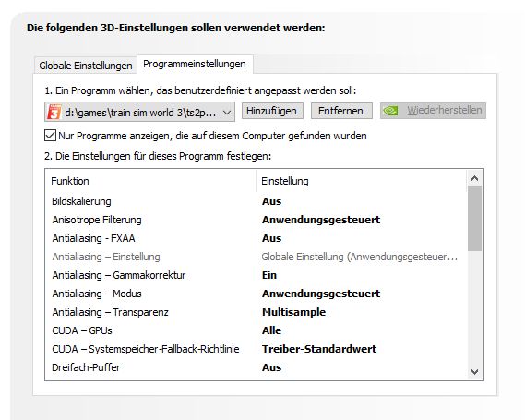The height and width of the screenshot is (420, 525).
Task: Select the Dreifach-Puffer row
Action: click(256, 367)
